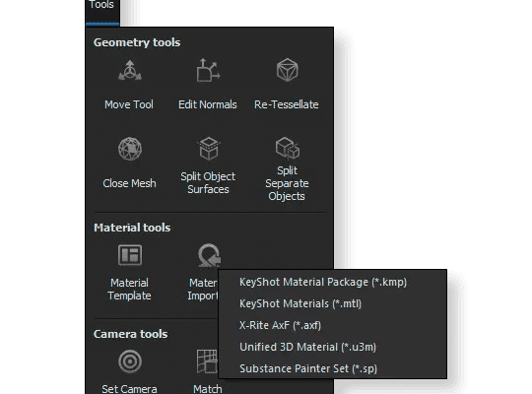Click the Close Mesh text label
This screenshot has height=394, width=532.
pos(129,183)
